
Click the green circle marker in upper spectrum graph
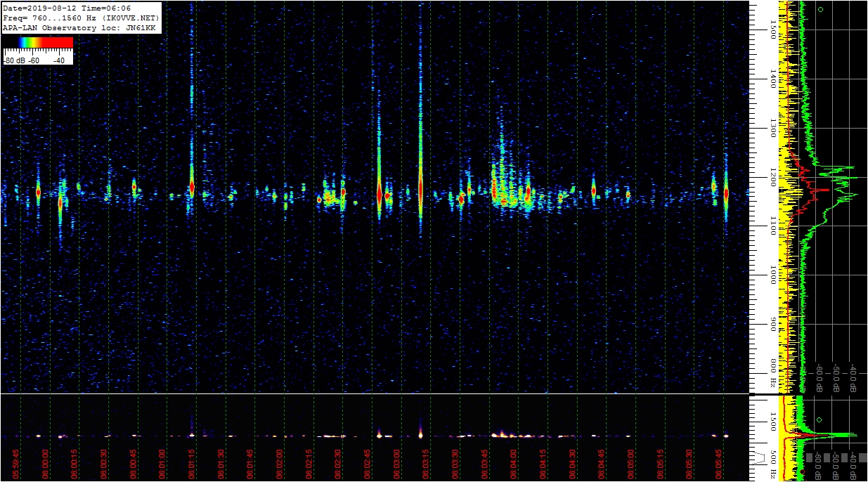820,10
